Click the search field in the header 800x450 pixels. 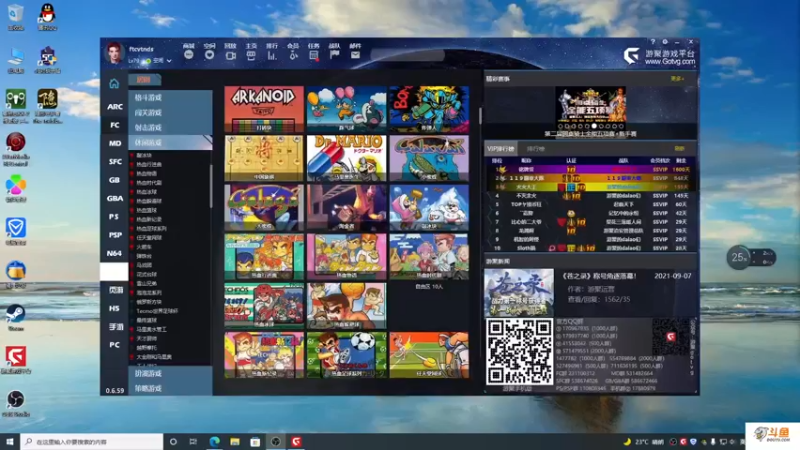point(407,55)
